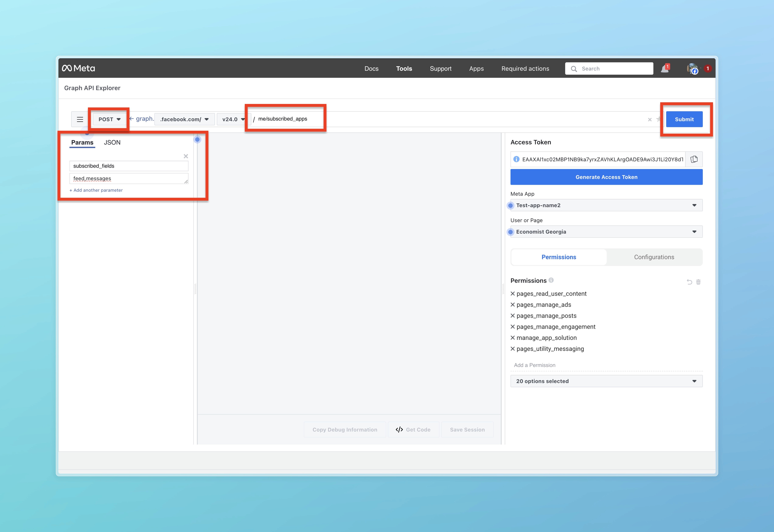
Task: Open the Meta App Test-app-name2 dropdown
Action: tap(606, 205)
